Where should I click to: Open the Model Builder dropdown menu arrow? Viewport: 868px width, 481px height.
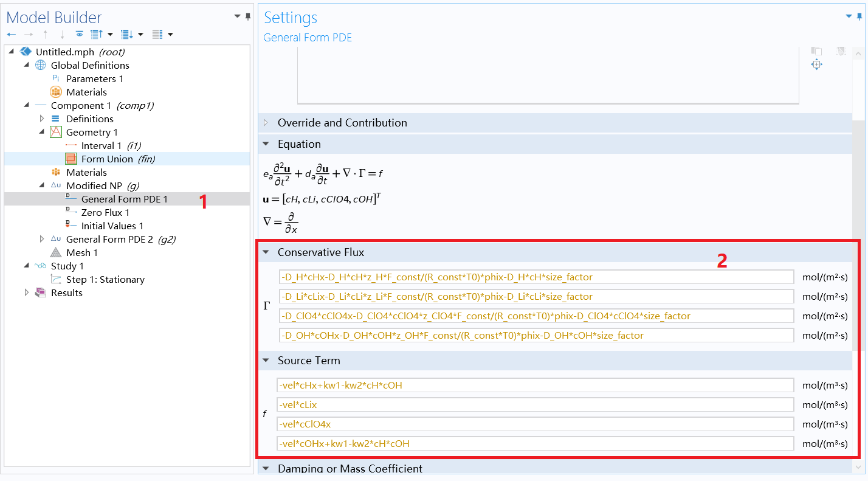pos(236,16)
